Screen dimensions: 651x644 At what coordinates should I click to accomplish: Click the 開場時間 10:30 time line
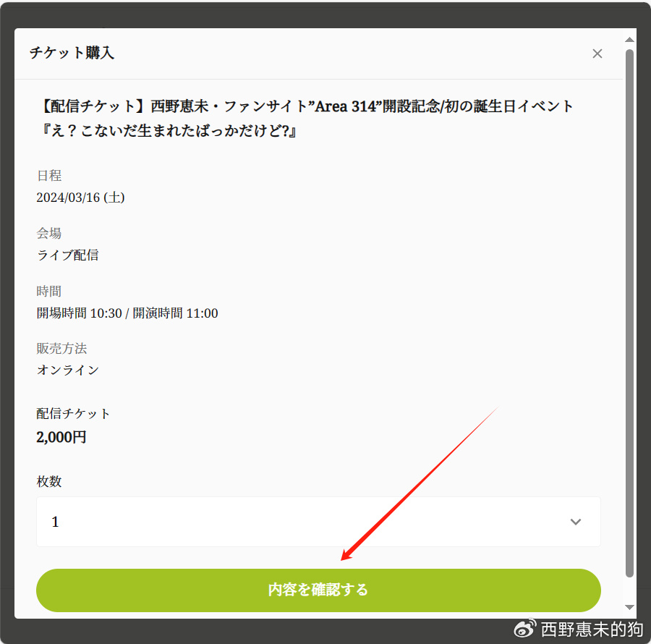click(x=127, y=313)
